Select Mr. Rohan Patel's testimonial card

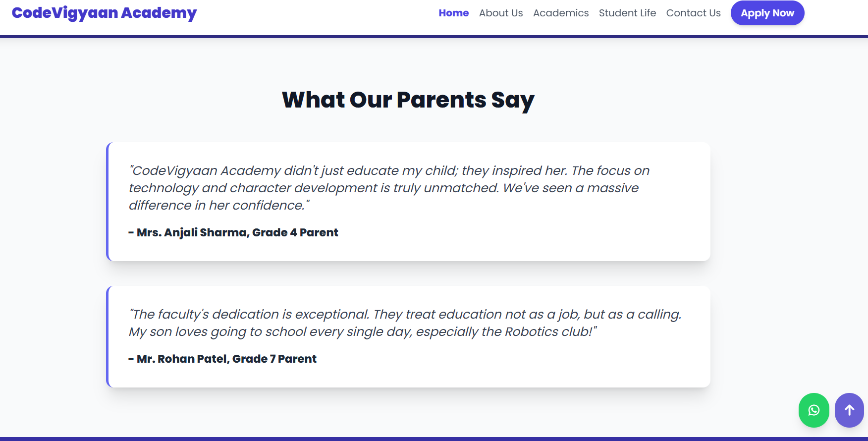click(407, 336)
